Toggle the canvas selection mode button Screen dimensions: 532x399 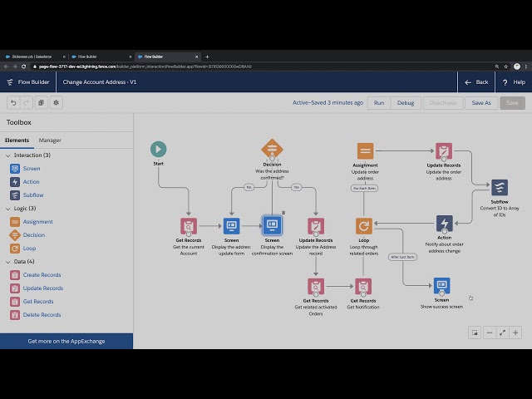(475, 332)
